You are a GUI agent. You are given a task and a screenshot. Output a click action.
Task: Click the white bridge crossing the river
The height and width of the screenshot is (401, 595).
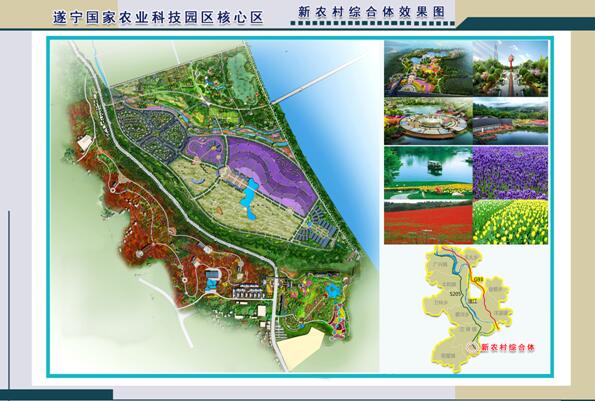coord(316,80)
